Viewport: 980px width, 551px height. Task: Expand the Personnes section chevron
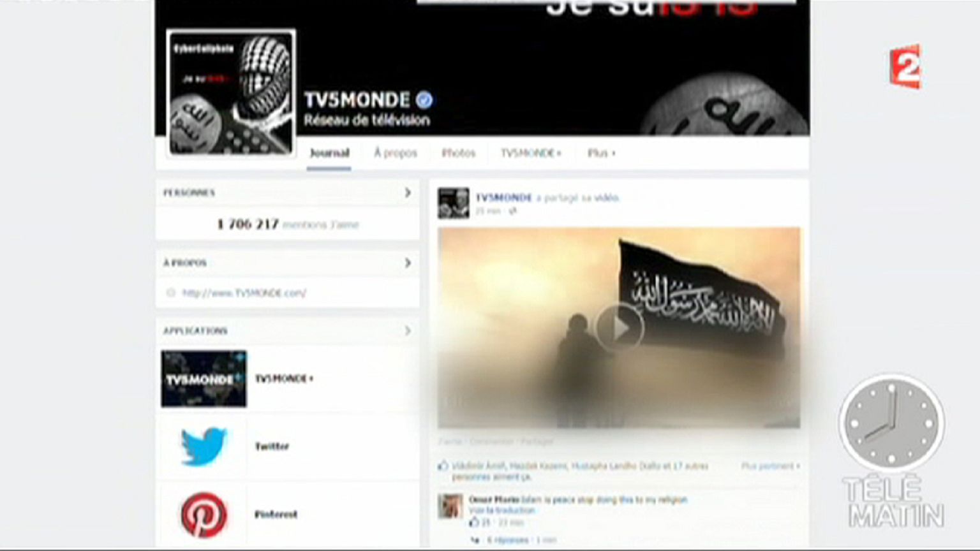(407, 192)
